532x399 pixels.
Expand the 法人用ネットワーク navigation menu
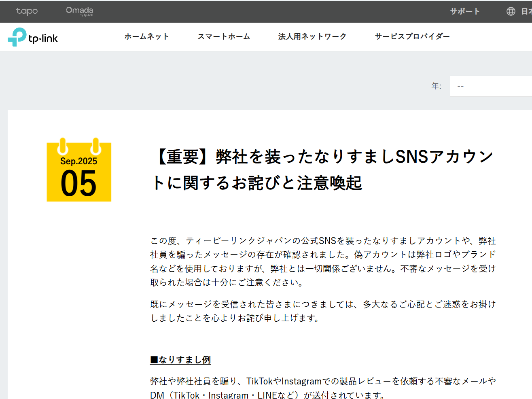click(x=312, y=36)
